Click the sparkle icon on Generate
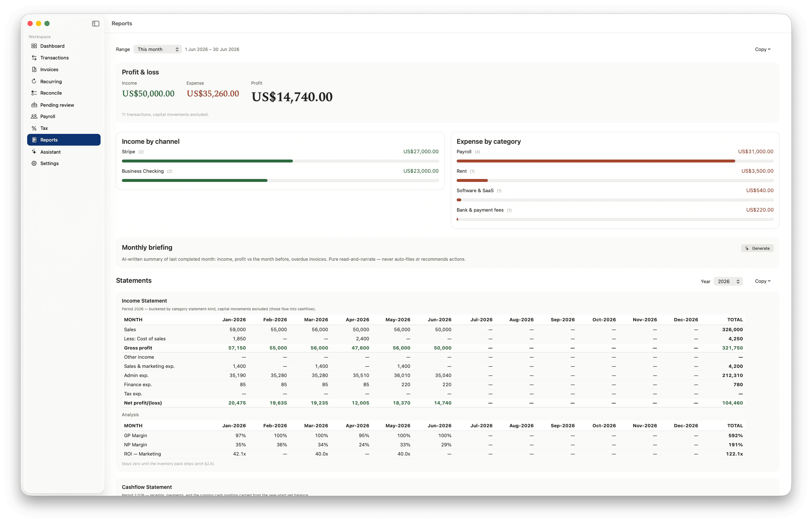The width and height of the screenshot is (812, 523). (x=747, y=248)
